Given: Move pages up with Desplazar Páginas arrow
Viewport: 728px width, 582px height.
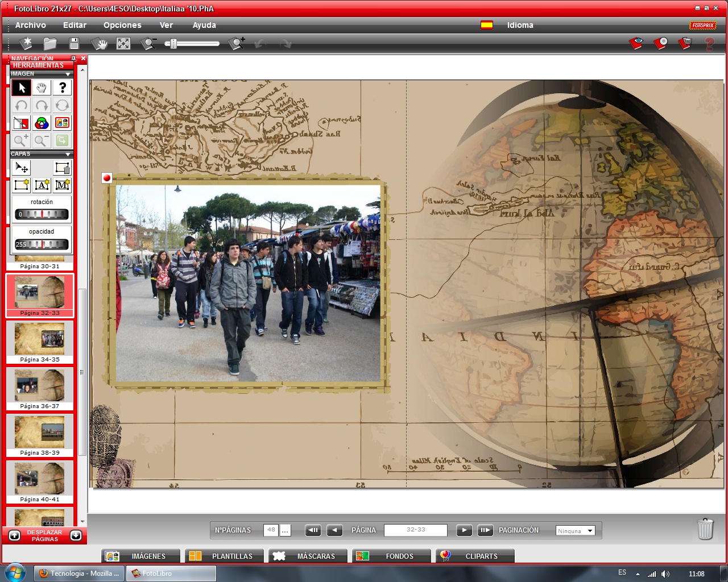Looking at the screenshot, I should tap(15, 535).
